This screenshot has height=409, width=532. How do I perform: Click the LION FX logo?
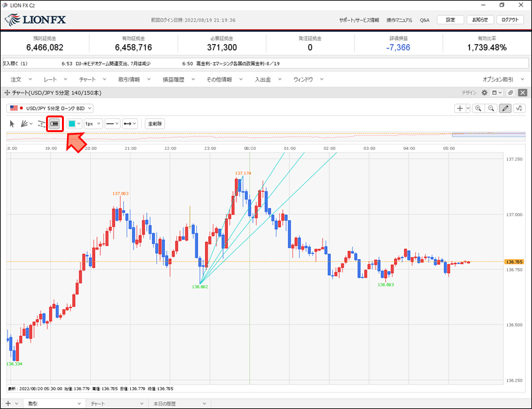coord(36,20)
